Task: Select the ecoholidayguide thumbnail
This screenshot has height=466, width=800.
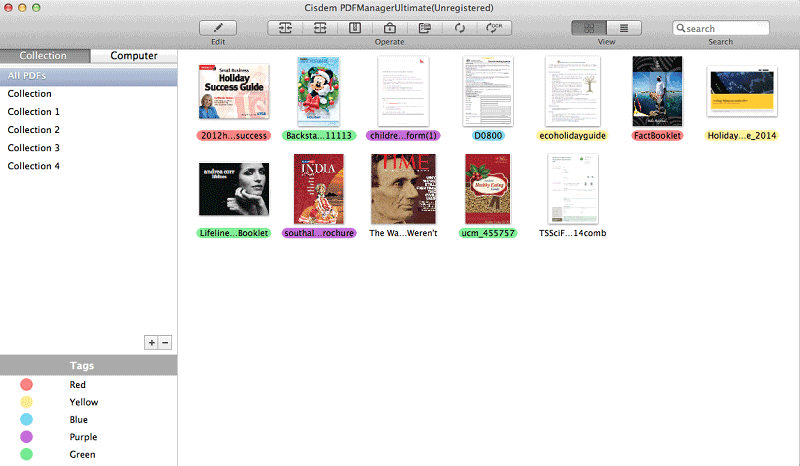Action: point(572,91)
